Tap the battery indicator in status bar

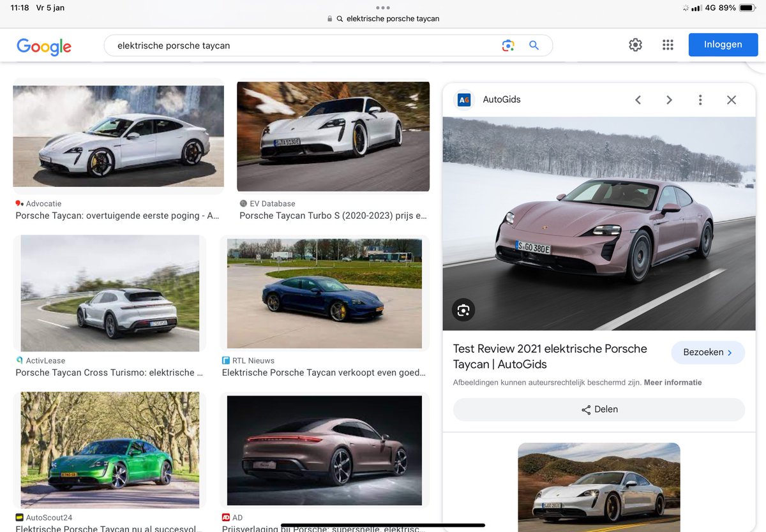tap(747, 8)
